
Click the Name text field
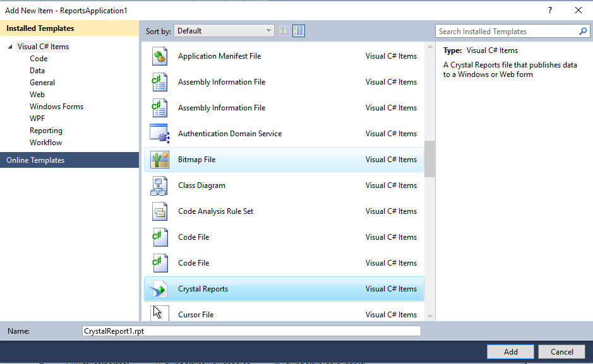pos(251,331)
